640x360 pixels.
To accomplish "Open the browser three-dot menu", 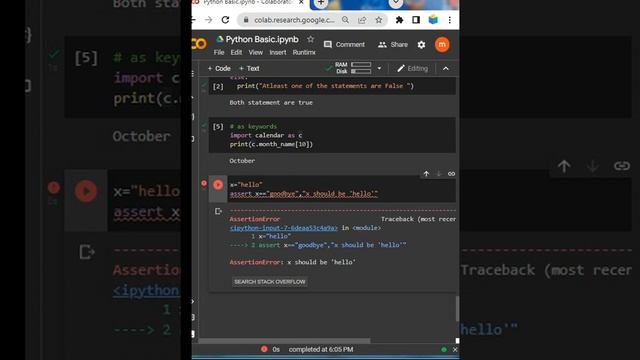I will 449,20.
